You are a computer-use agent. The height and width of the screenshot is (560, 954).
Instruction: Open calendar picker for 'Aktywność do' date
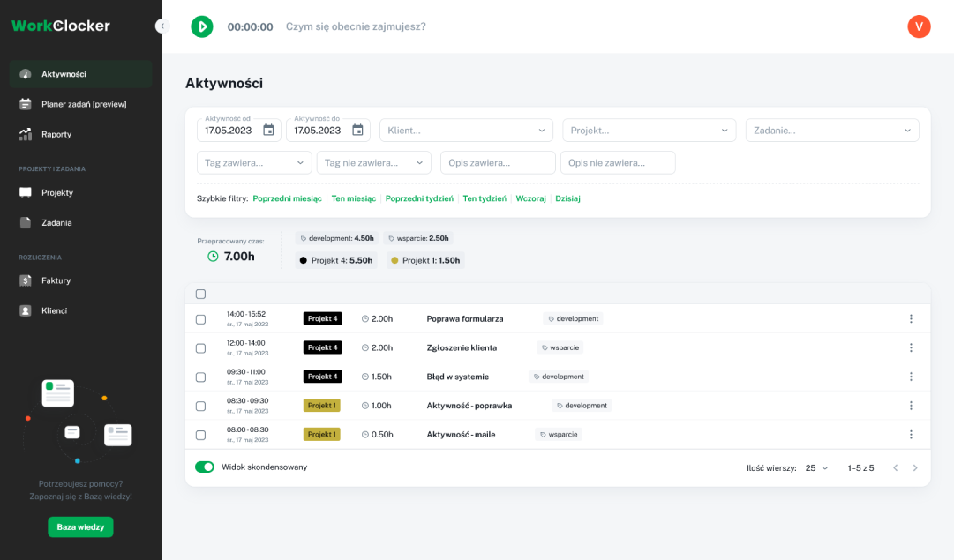(357, 131)
